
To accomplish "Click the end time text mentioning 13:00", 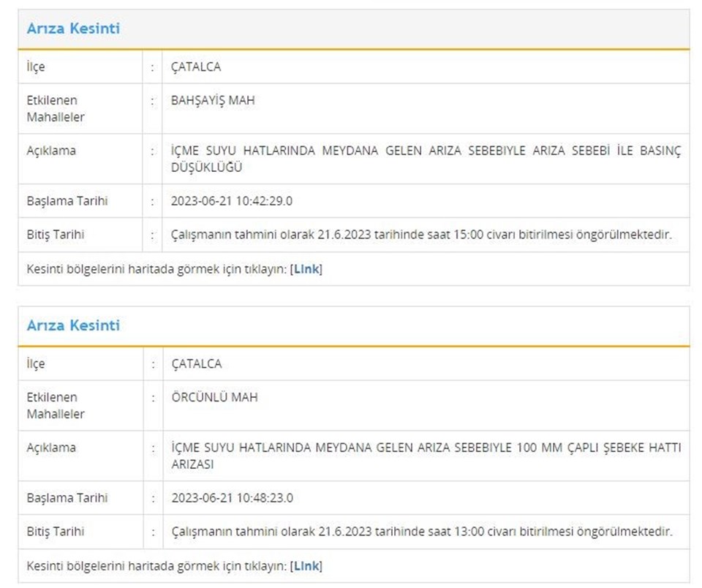I will pos(420,532).
